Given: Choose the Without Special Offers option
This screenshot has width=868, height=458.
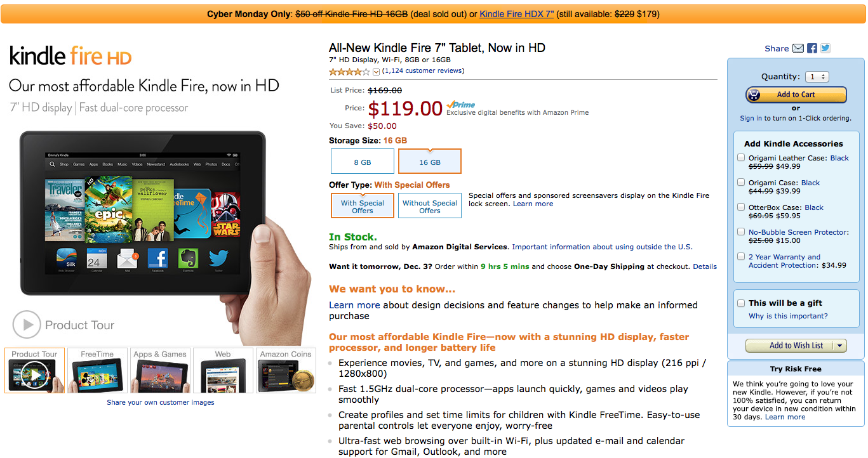Looking at the screenshot, I should (430, 206).
